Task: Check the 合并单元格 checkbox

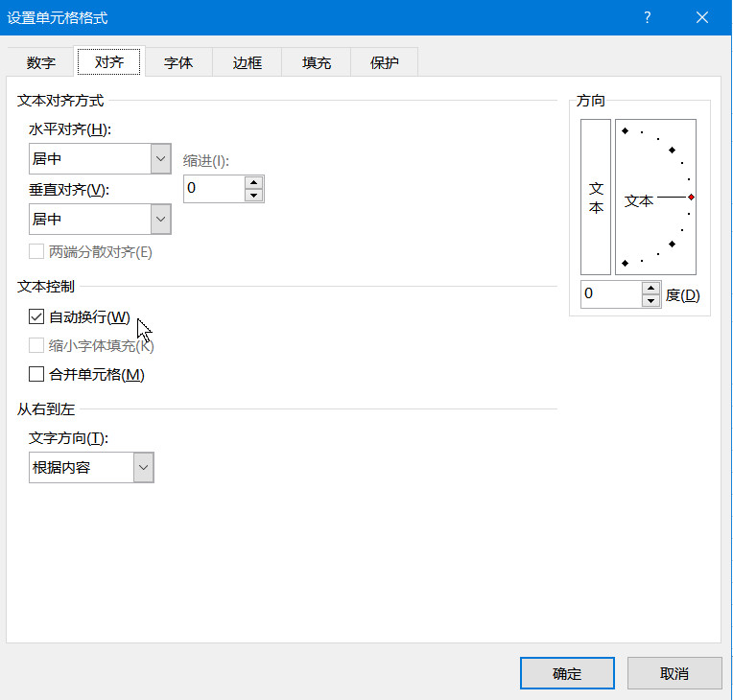Action: 36,374
